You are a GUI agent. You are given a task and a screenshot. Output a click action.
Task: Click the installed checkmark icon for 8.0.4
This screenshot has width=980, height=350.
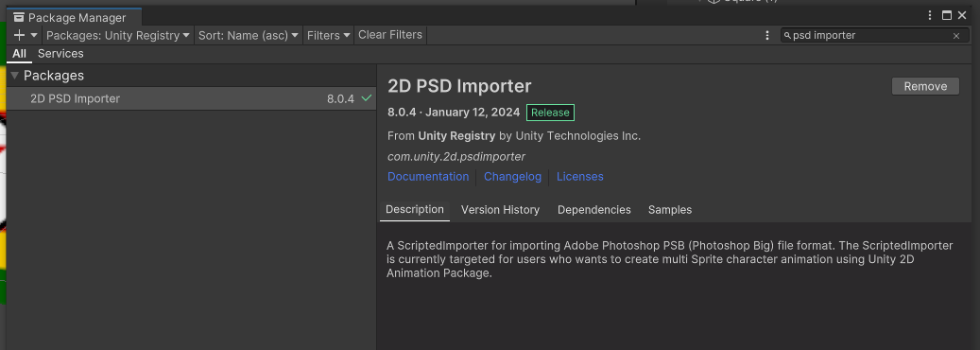[367, 98]
